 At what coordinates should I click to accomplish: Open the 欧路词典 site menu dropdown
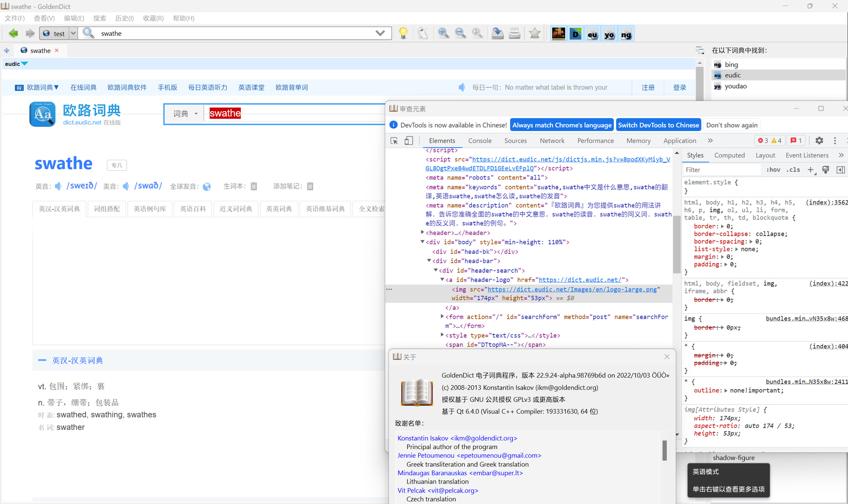42,87
